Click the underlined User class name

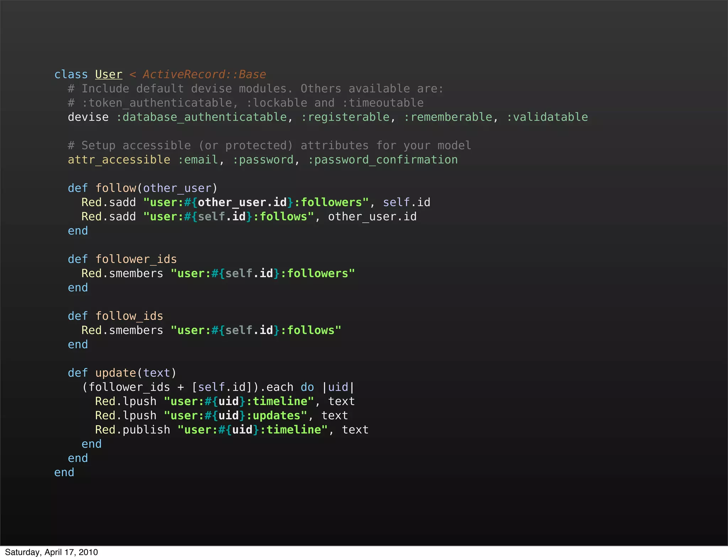pos(108,74)
